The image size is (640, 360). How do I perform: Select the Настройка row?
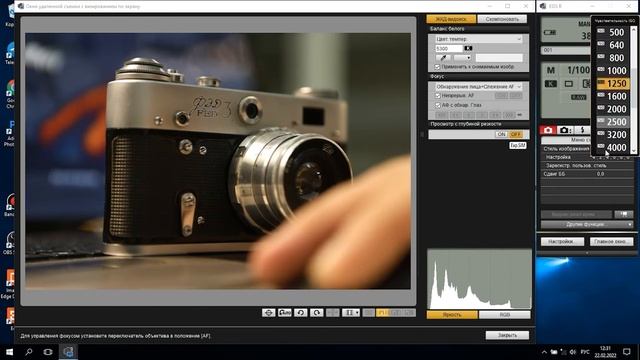[x=587, y=157]
